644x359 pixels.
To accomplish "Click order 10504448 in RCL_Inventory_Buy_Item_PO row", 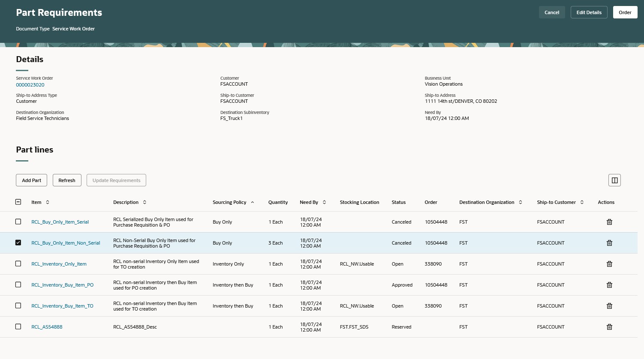I will coord(436,285).
